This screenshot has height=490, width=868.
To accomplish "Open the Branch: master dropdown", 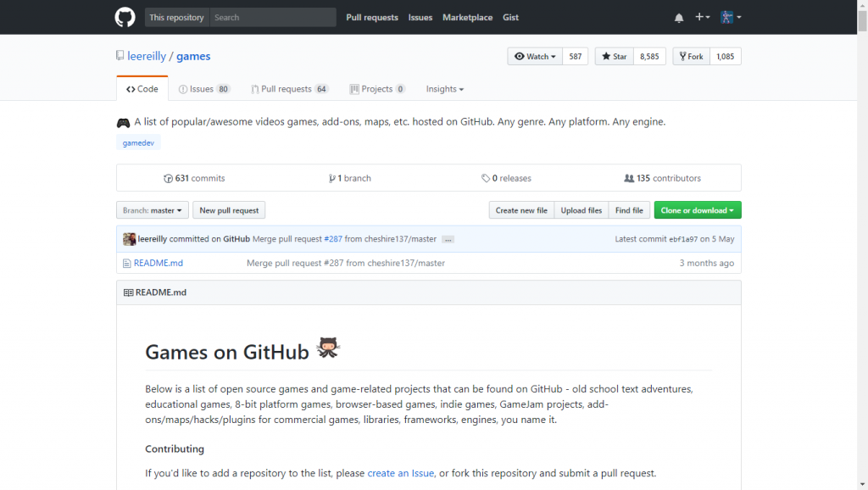I will tap(153, 210).
